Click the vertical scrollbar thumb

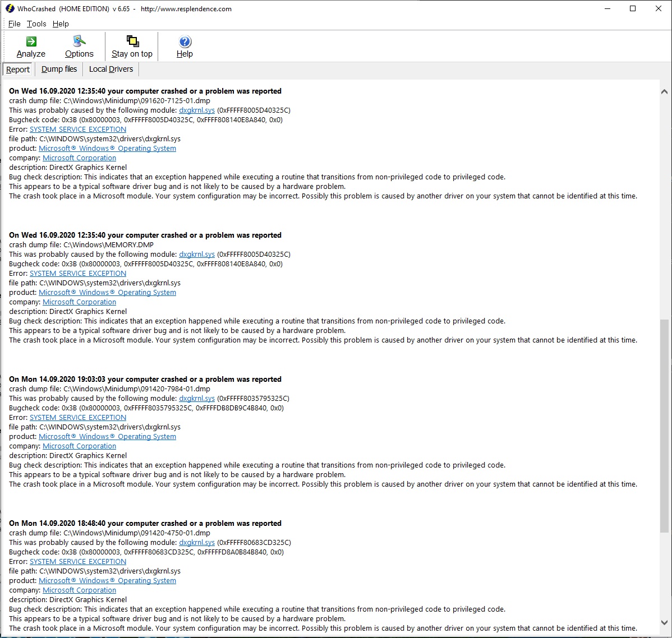tap(664, 426)
